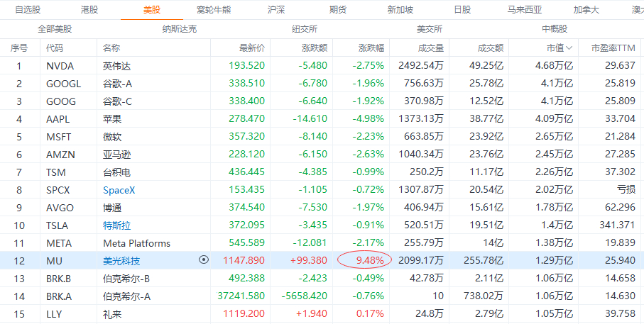Filter by 美交所 sub-category
The width and height of the screenshot is (644, 324).
(x=430, y=29)
